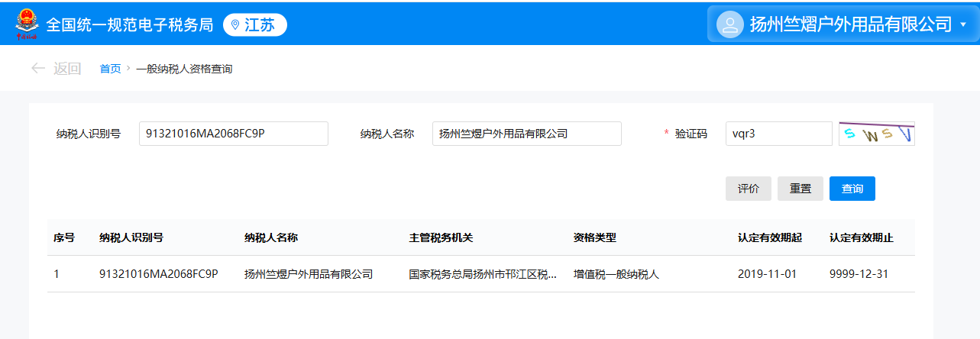
Task: Click the user avatar icon
Action: [729, 24]
